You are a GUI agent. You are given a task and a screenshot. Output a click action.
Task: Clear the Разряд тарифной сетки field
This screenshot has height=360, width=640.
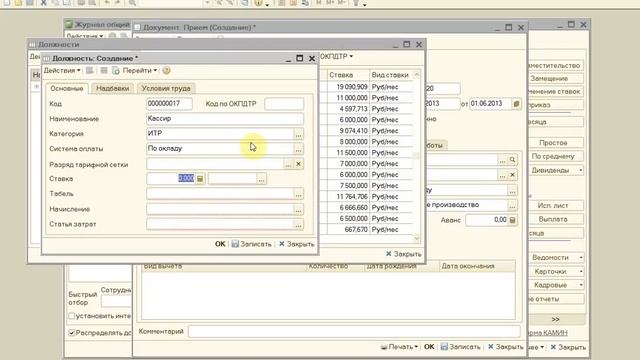298,164
